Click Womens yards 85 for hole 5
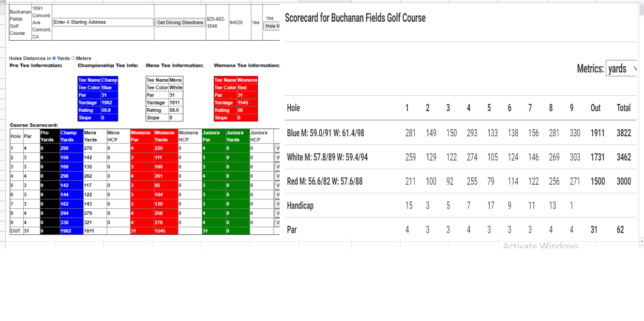This screenshot has width=644, height=321. pos(165,185)
